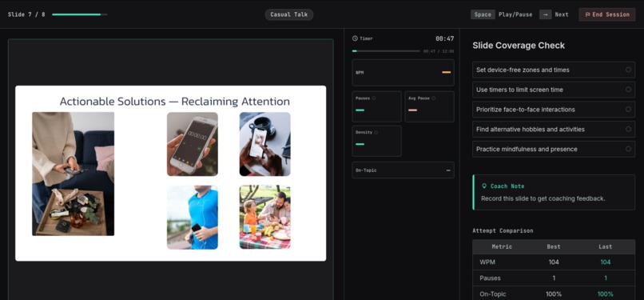Click the Last value in WPM row
This screenshot has width=644, height=300.
coord(605,262)
